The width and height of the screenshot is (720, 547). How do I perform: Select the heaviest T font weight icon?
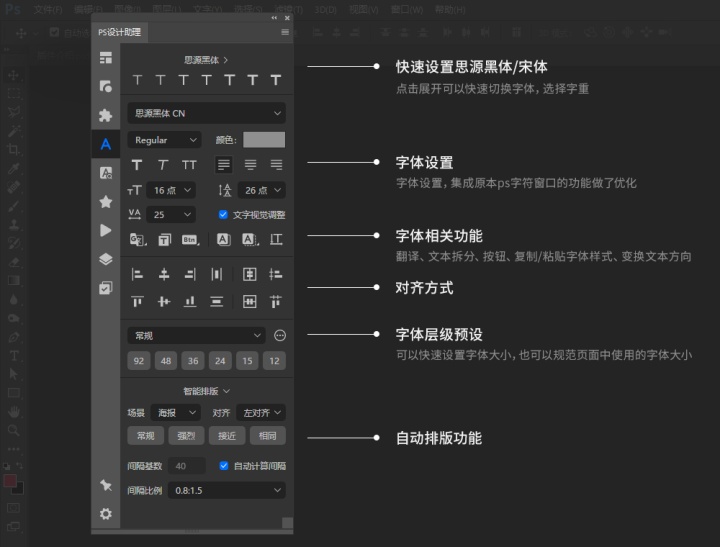276,80
